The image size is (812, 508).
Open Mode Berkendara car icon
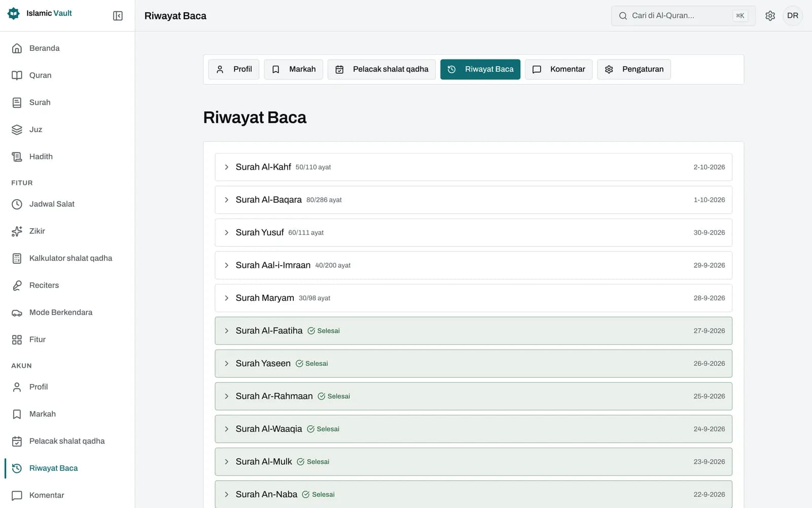click(x=17, y=312)
